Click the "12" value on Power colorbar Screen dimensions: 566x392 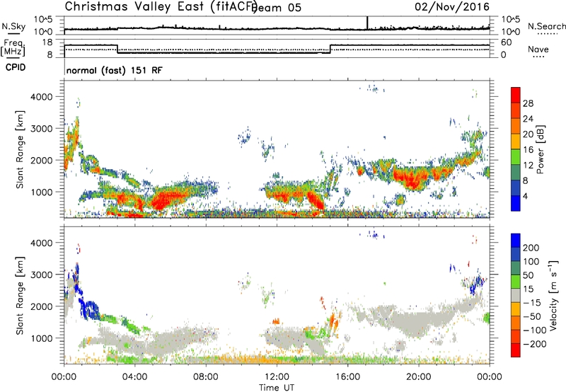[528, 166]
